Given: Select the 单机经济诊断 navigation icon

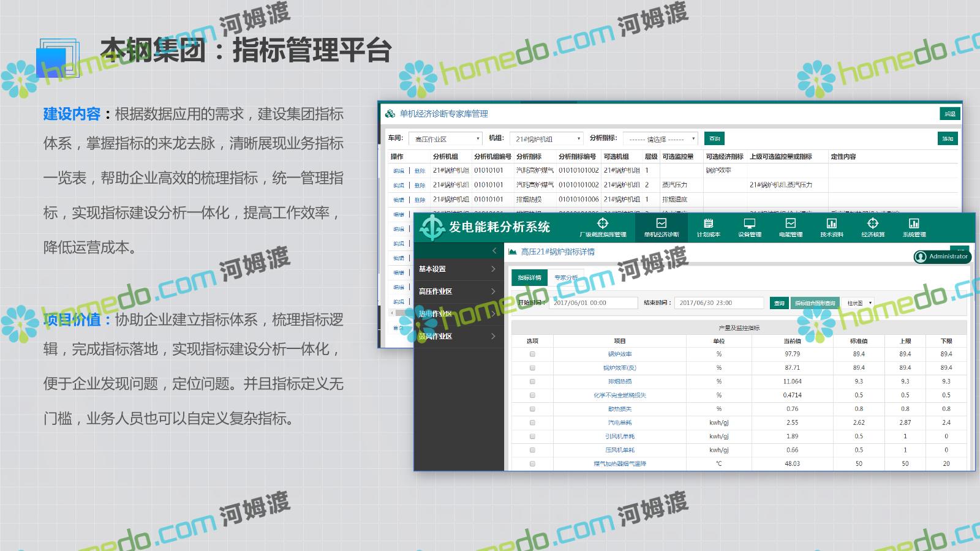Looking at the screenshot, I should (x=661, y=223).
